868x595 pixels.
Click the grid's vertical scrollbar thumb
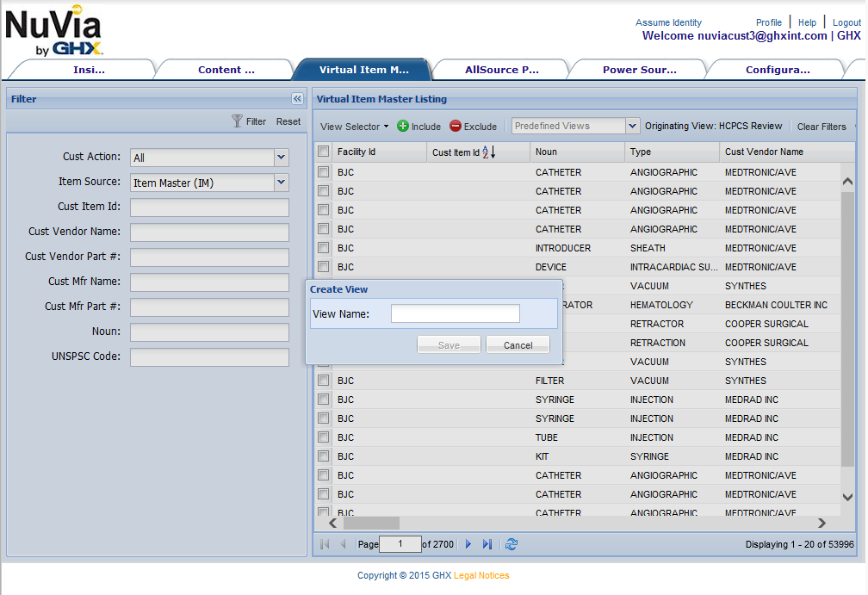tap(847, 329)
